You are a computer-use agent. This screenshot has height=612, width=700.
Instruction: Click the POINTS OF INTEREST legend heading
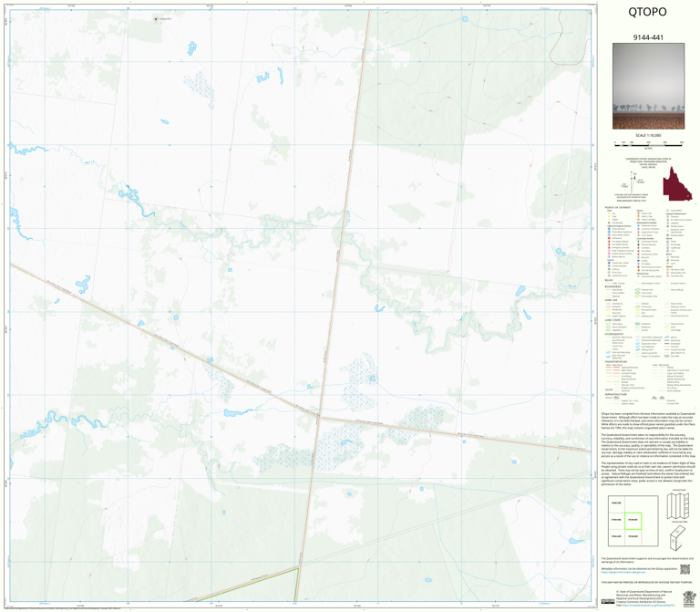[617, 208]
